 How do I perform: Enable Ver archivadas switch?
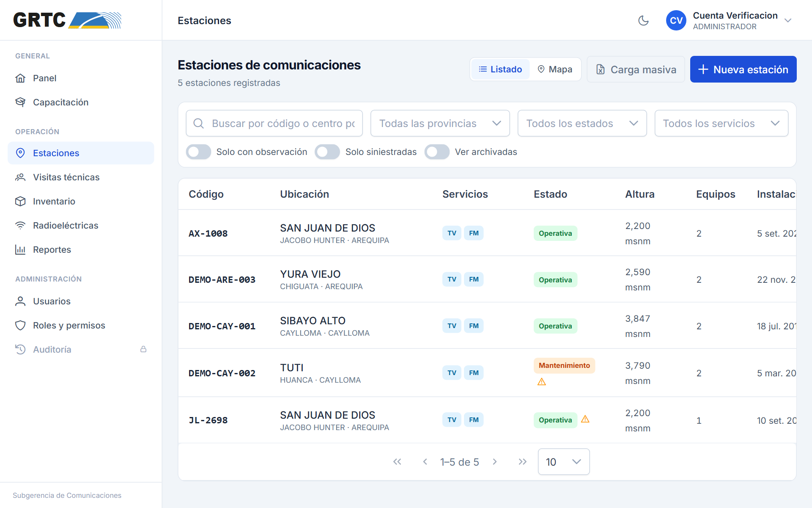[x=437, y=152]
